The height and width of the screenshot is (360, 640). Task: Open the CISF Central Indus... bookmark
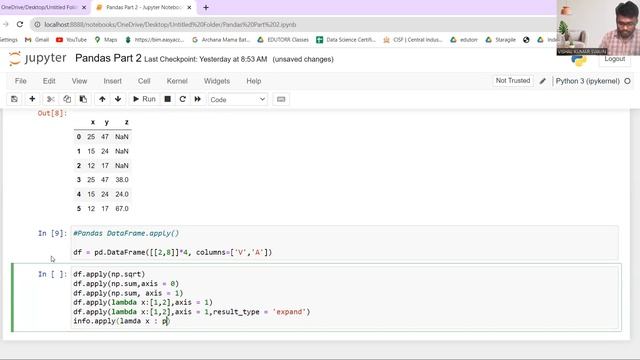tap(413, 40)
